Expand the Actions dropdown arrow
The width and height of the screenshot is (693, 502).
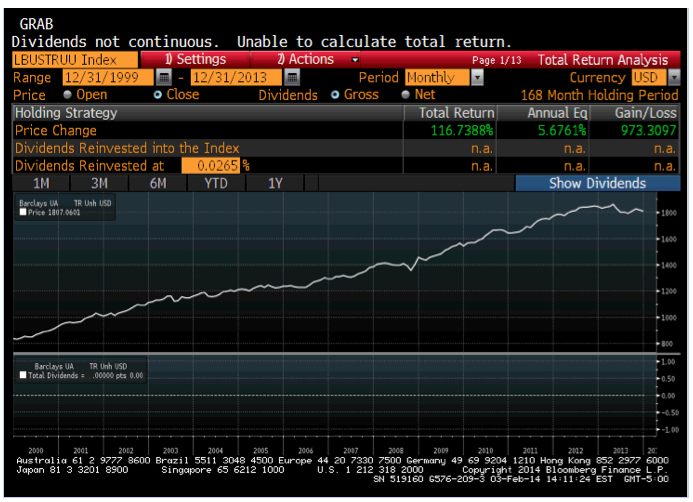coord(354,60)
